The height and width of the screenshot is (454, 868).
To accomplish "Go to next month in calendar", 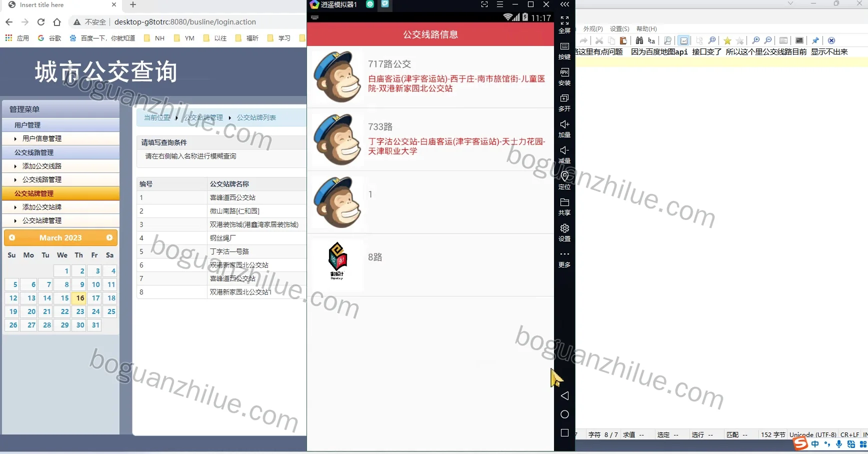I will [x=109, y=238].
